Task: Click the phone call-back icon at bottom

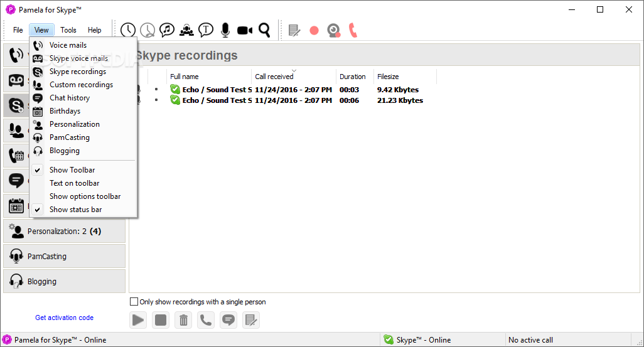Action: [206, 320]
